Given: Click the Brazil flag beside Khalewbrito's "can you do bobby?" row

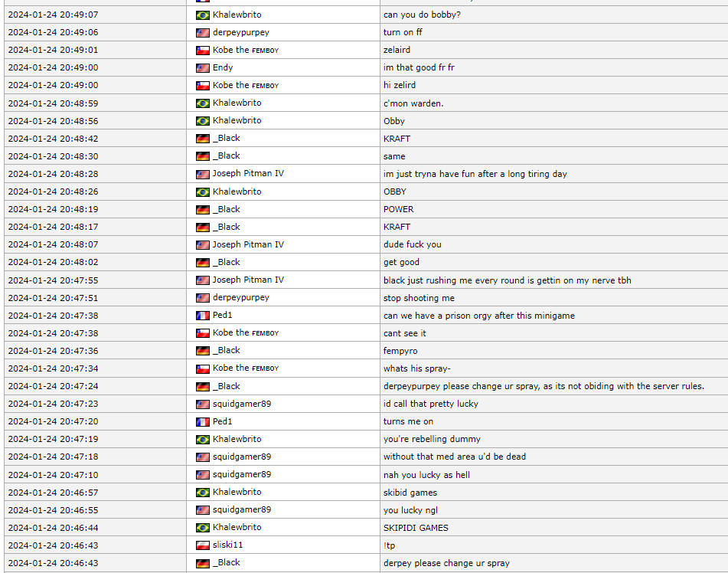Looking at the screenshot, I should pyautogui.click(x=203, y=15).
